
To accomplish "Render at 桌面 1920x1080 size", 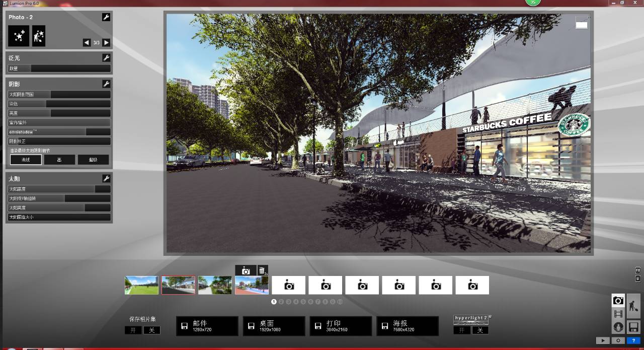I will click(274, 326).
